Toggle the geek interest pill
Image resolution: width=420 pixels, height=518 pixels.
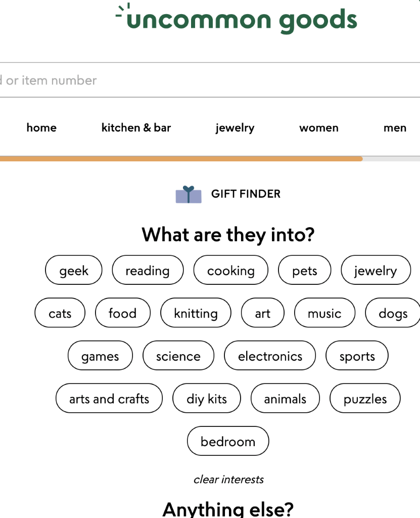tap(73, 270)
